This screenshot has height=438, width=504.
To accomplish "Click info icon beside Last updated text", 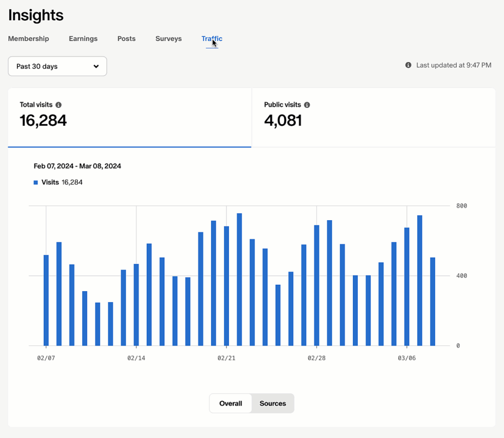I will click(408, 65).
